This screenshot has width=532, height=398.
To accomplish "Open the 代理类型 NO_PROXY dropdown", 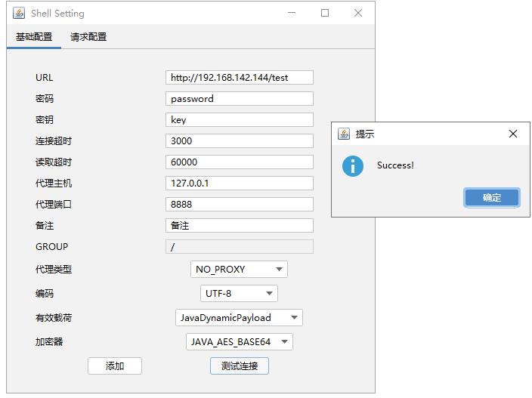I will tap(239, 269).
